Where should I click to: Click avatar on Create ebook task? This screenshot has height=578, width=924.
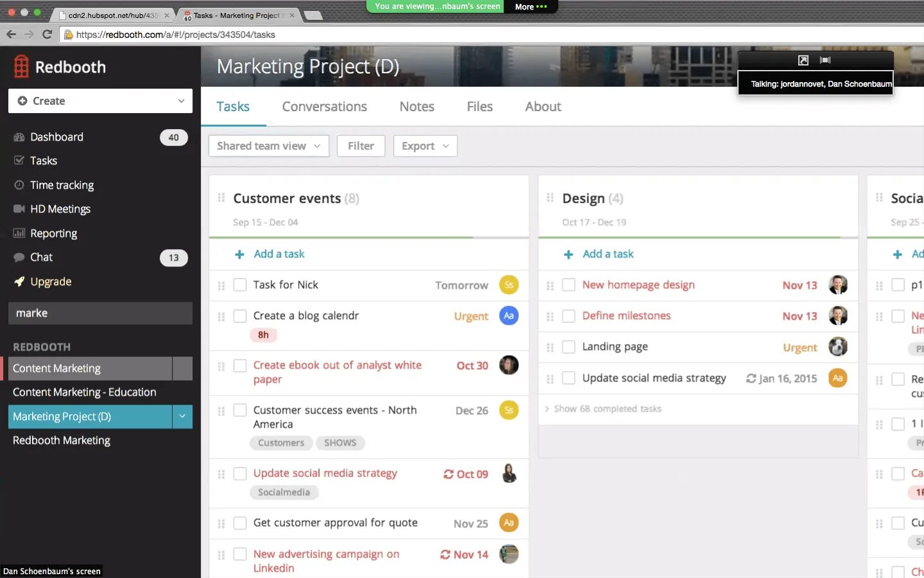coord(509,365)
